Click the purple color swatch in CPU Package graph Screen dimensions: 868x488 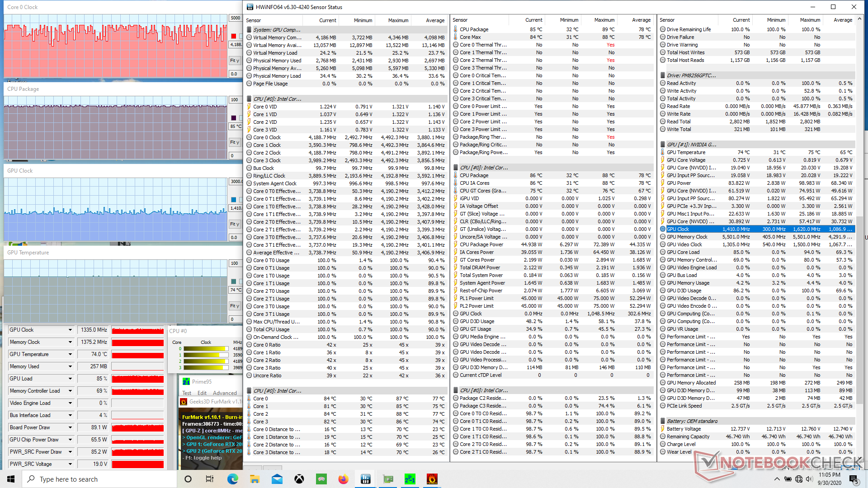point(234,118)
